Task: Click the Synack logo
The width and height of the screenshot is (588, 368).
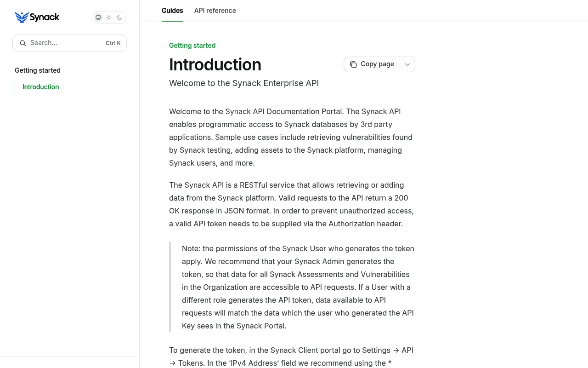Action: pos(37,17)
